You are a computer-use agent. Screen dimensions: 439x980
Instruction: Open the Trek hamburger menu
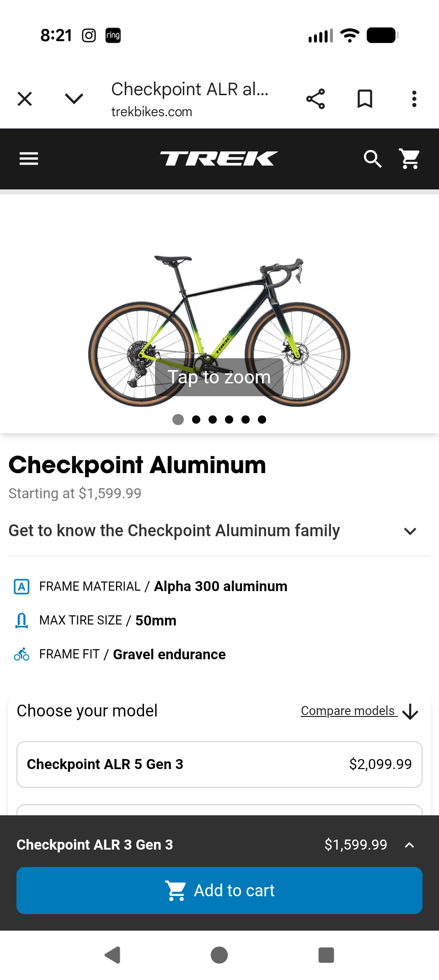click(x=29, y=159)
